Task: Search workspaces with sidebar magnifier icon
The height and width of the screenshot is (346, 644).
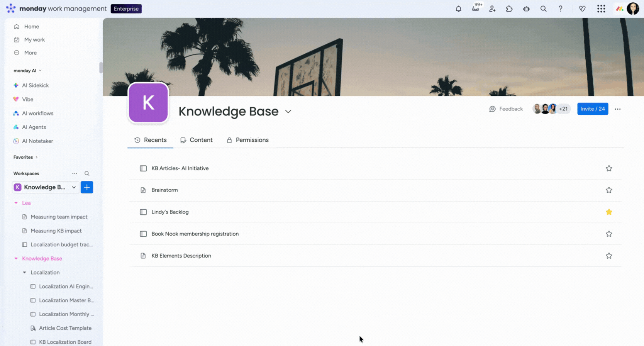Action: point(87,174)
